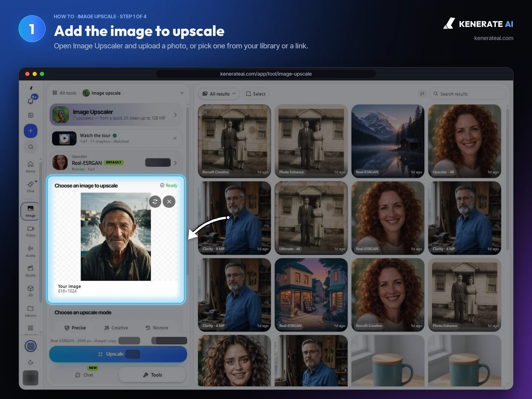Click the blue plus create button
532x399 pixels.
[31, 131]
